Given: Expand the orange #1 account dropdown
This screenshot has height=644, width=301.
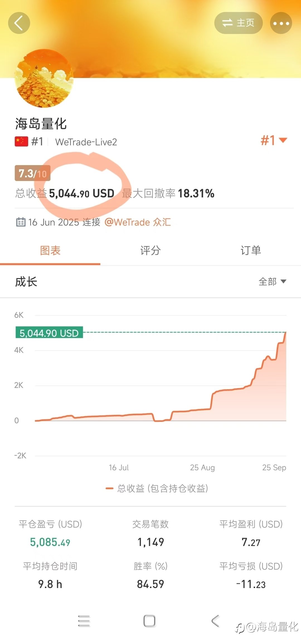Looking at the screenshot, I should tap(274, 140).
